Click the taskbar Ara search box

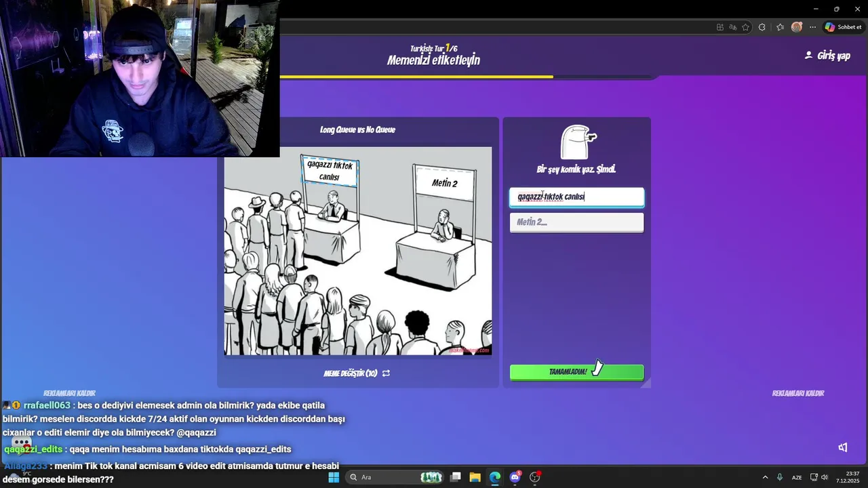(395, 477)
